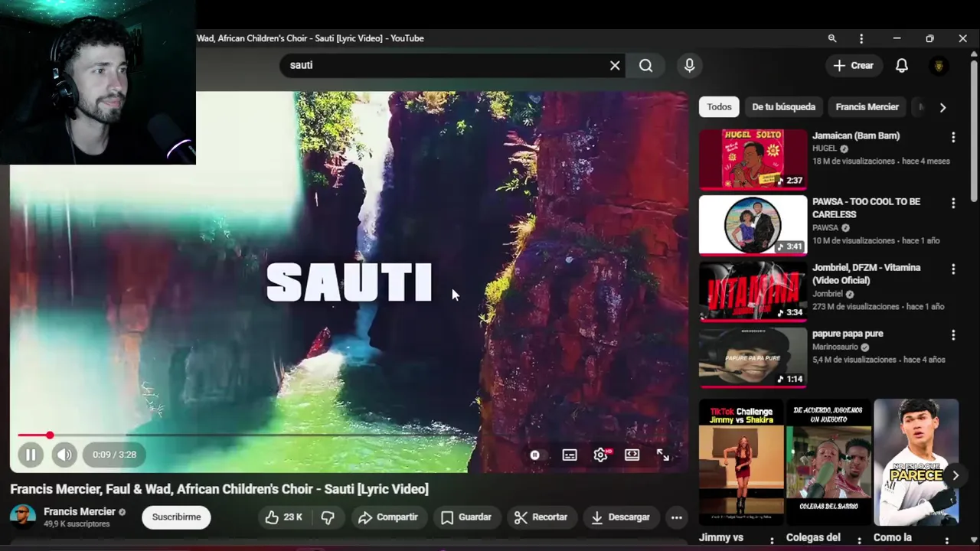Dislike the video thumbs down
The width and height of the screenshot is (980, 551).
(328, 517)
